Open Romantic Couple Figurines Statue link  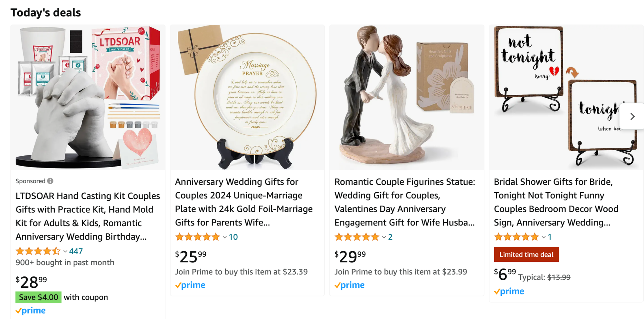point(405,202)
